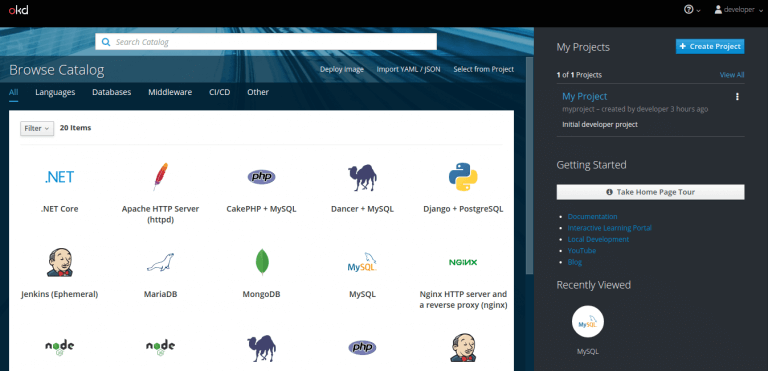Open the Local Development link

(598, 239)
